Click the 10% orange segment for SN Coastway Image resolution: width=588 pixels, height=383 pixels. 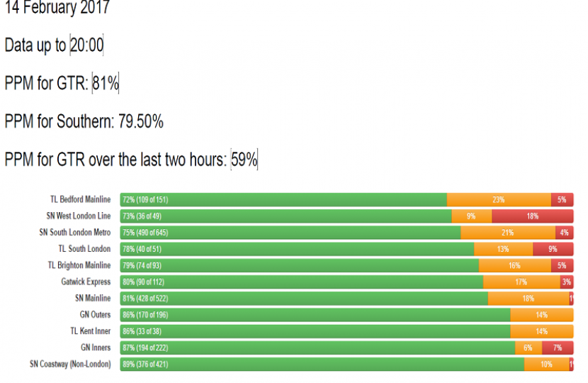click(546, 365)
